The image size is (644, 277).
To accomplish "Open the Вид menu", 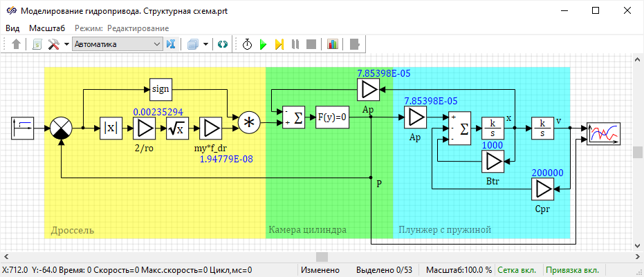I will pos(12,28).
